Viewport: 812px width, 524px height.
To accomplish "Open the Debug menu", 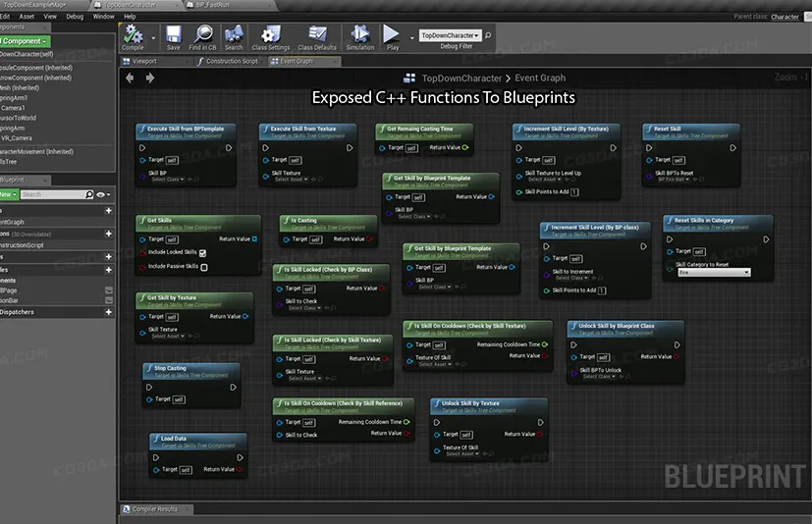I will coord(75,17).
